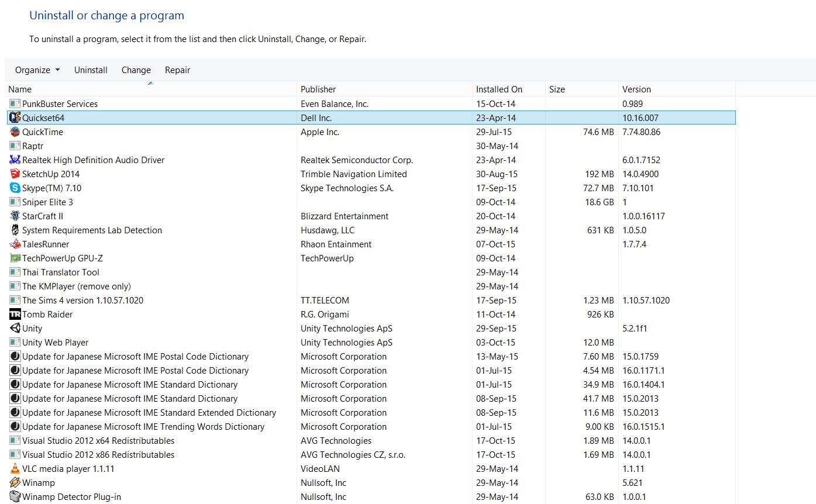Viewport: 816px width, 504px height.
Task: Click the SketchUp 2014 icon
Action: tap(15, 174)
